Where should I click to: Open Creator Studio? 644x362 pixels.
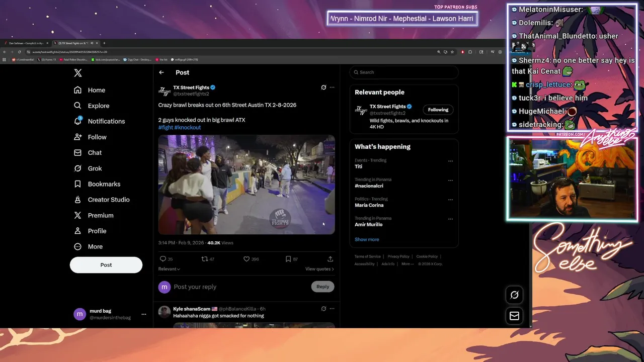102,200
